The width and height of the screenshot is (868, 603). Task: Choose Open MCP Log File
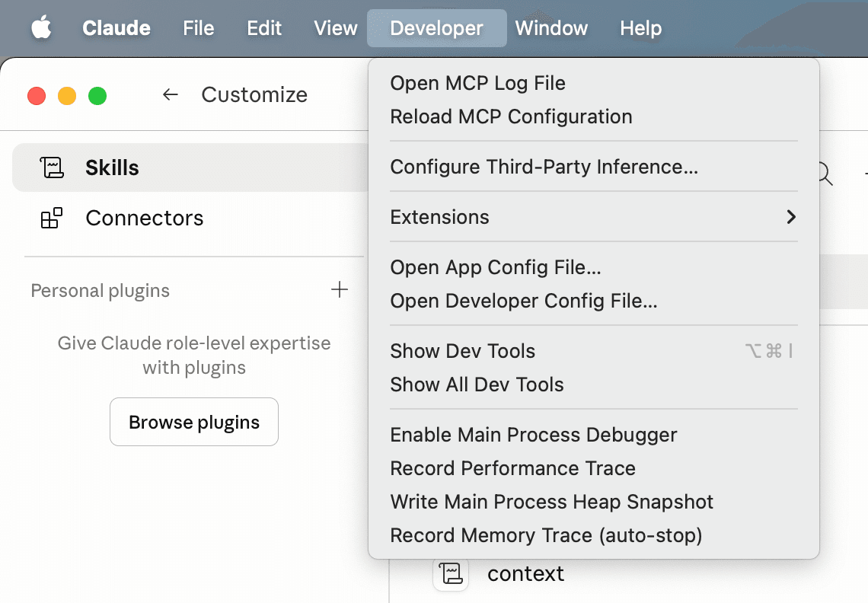[593, 83]
